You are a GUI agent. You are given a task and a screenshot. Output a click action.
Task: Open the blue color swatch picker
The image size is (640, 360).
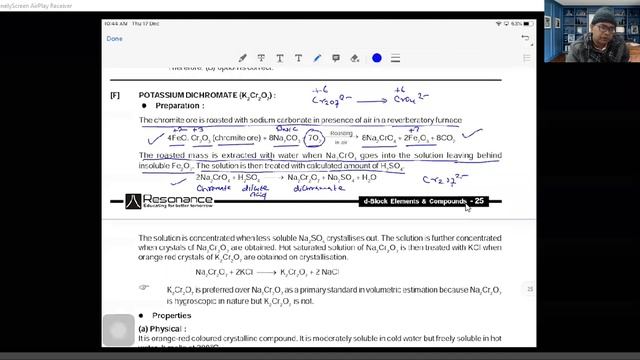tap(377, 58)
